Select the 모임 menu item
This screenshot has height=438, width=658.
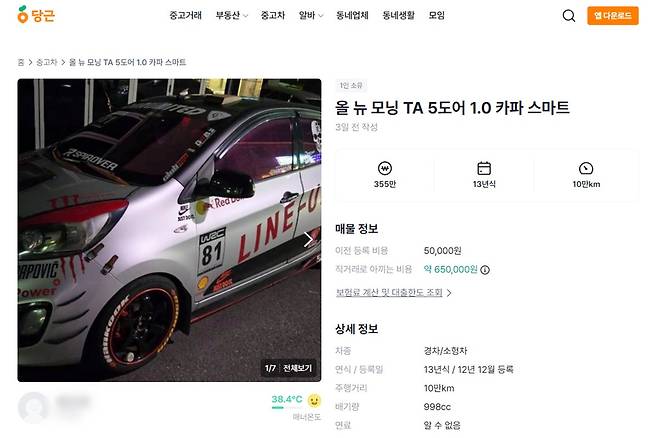tap(436, 16)
